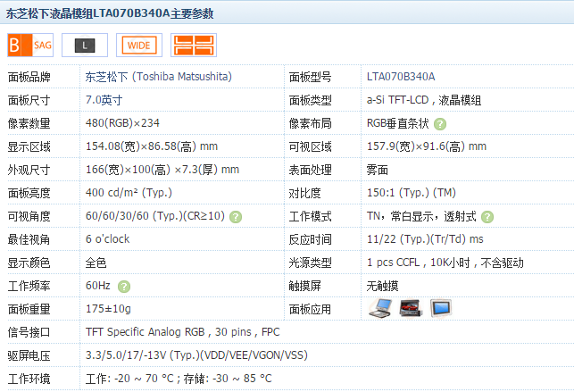Click the dark L badge icon
574x392 pixels.
[85, 45]
